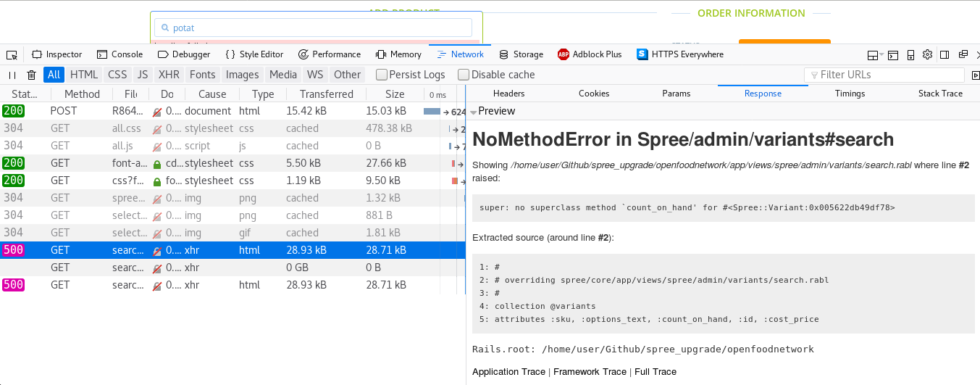Select the 0 GB searc... xhr row
The image size is (980, 385).
coord(233,268)
